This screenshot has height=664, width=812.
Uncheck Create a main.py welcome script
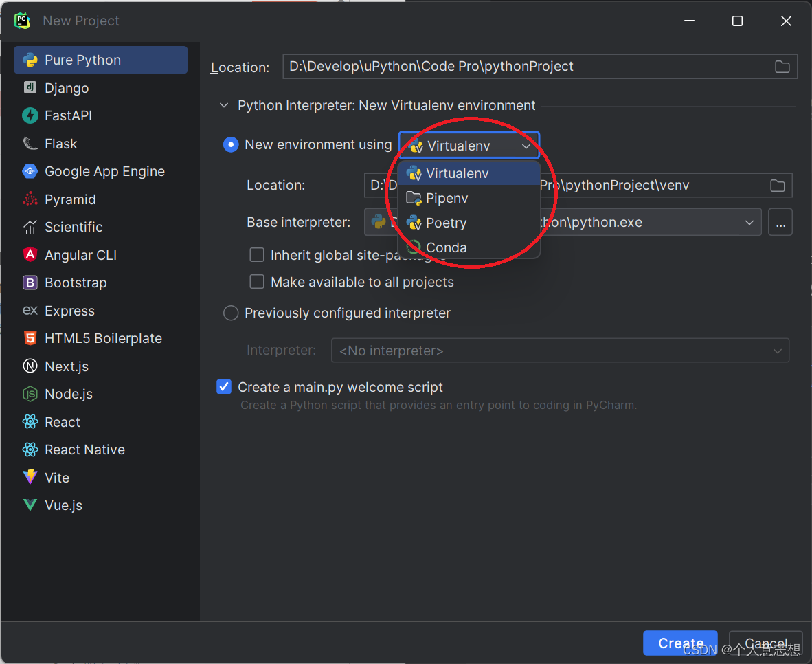(x=224, y=387)
